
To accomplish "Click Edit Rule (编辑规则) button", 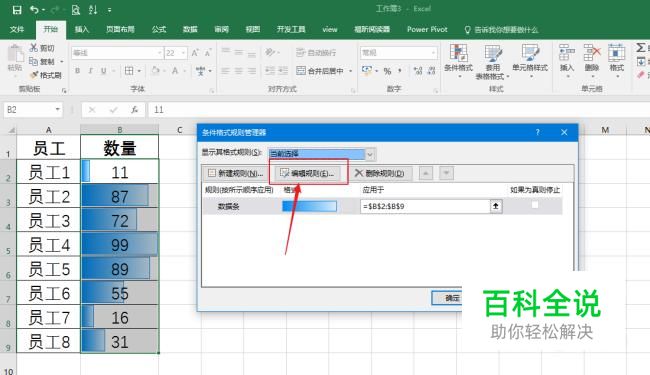I will [x=308, y=173].
